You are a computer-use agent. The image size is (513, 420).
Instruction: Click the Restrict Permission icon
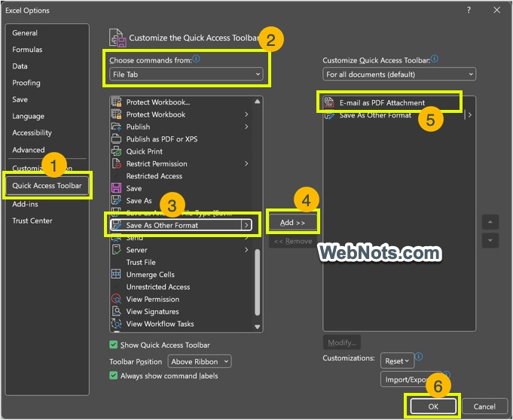point(116,163)
